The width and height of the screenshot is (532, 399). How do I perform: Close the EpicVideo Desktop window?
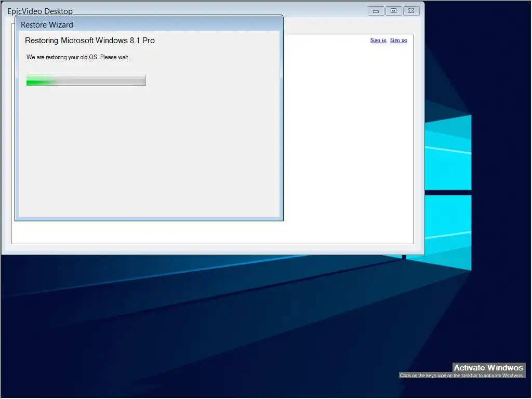coord(411,11)
